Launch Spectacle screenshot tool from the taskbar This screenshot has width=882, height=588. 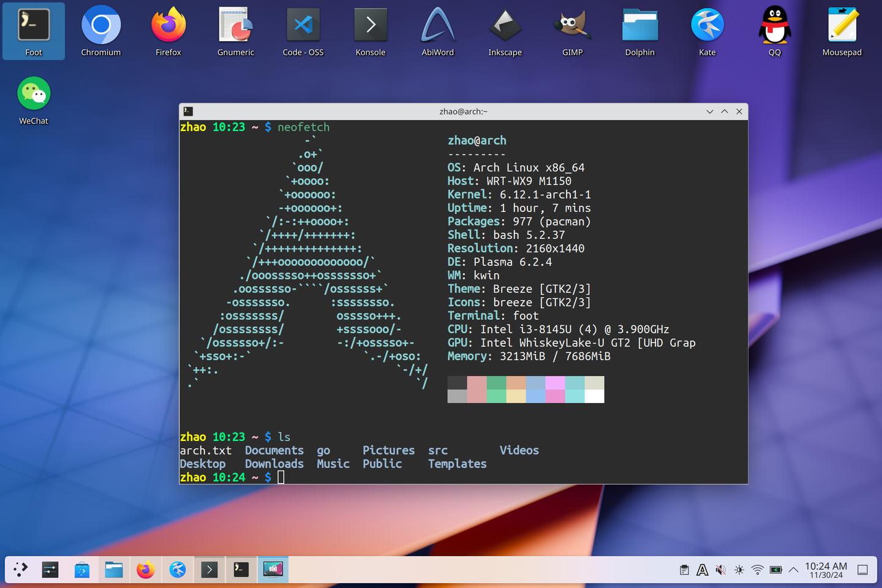(273, 569)
